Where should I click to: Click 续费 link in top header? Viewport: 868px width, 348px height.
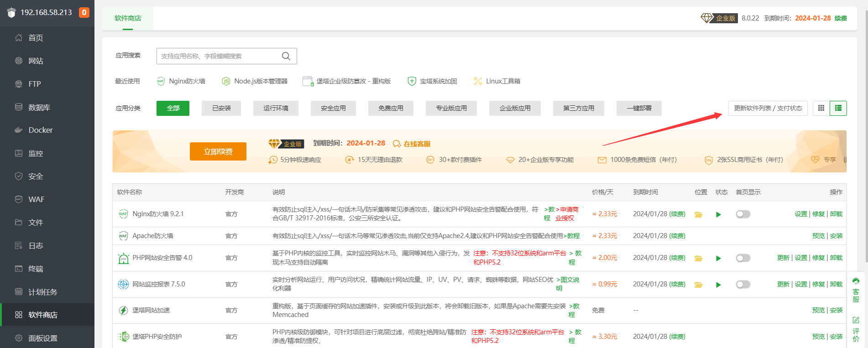841,18
